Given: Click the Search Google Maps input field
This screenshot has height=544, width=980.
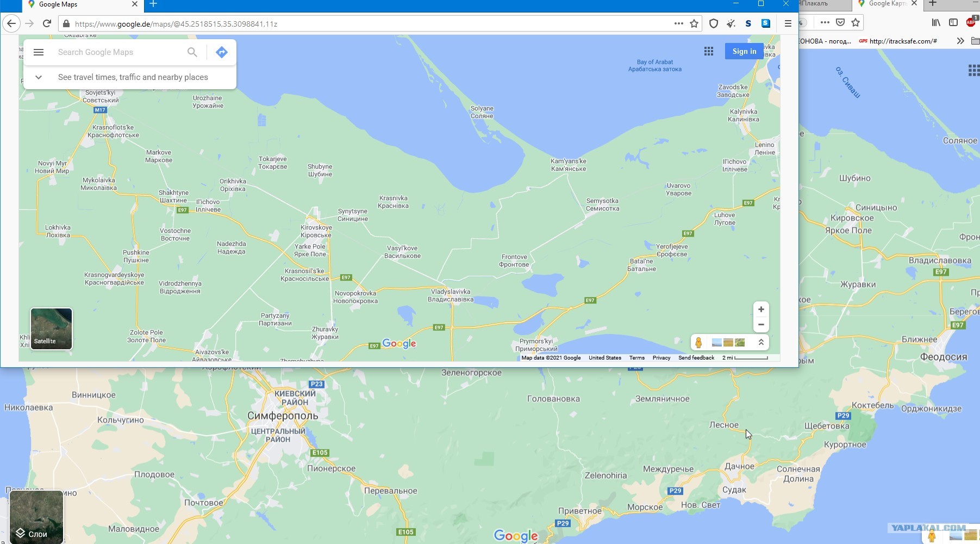Looking at the screenshot, I should pos(120,52).
